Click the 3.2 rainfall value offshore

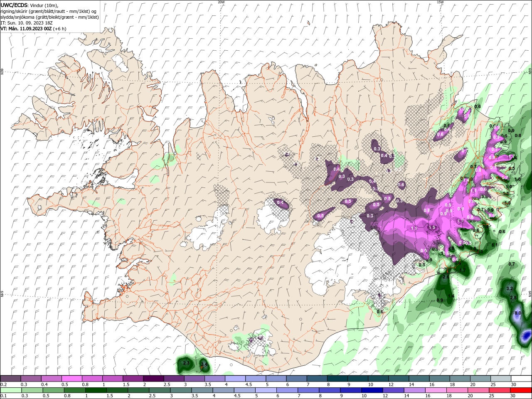coord(510,288)
